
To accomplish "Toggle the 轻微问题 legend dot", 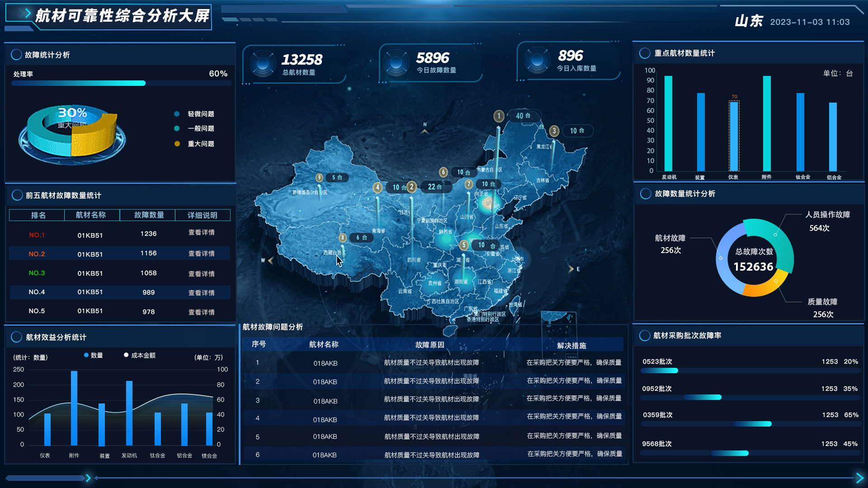I will [x=177, y=114].
